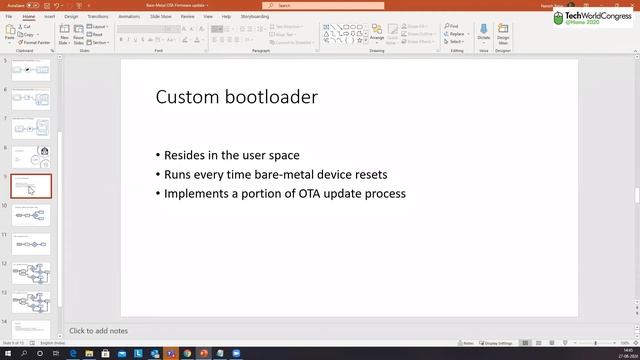Image resolution: width=640 pixels, height=360 pixels.
Task: Expand the shapes gallery More arrow
Action: click(366, 40)
